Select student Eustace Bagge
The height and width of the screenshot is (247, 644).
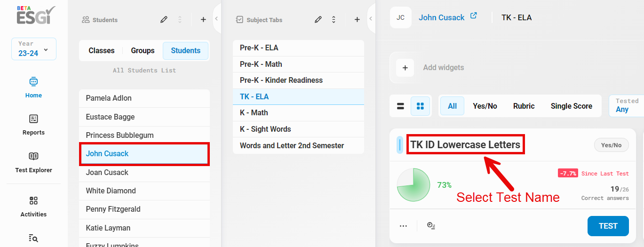[144, 117]
